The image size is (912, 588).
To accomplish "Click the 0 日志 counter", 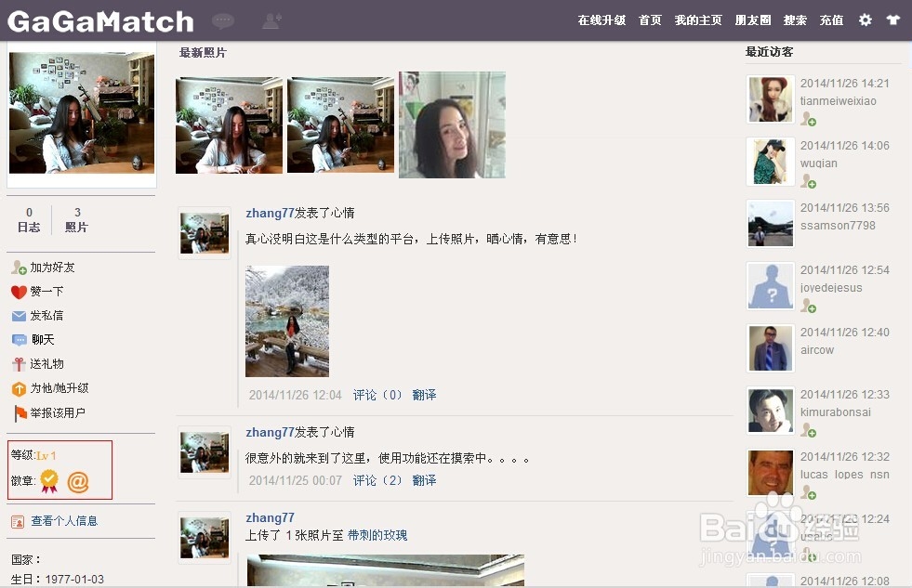I will click(x=29, y=219).
